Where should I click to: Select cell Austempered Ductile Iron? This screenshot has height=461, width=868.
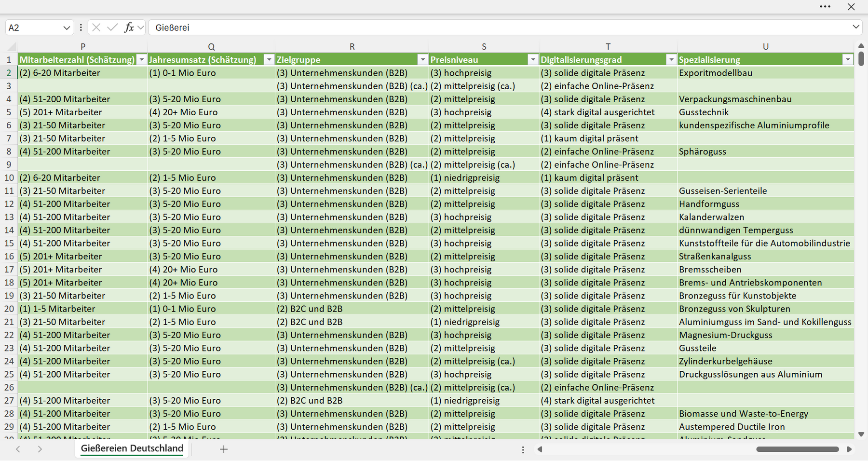766,427
